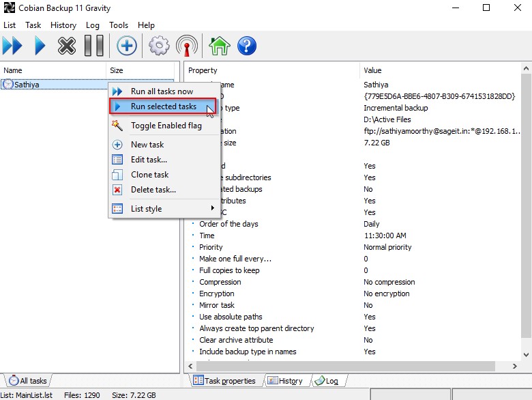Select Run selected tasks from context menu

(x=163, y=106)
